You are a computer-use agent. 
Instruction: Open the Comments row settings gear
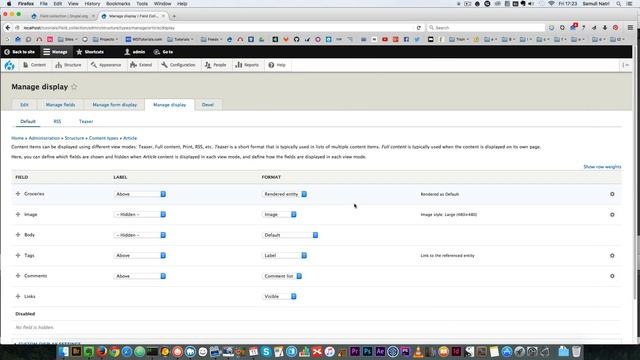pos(612,276)
